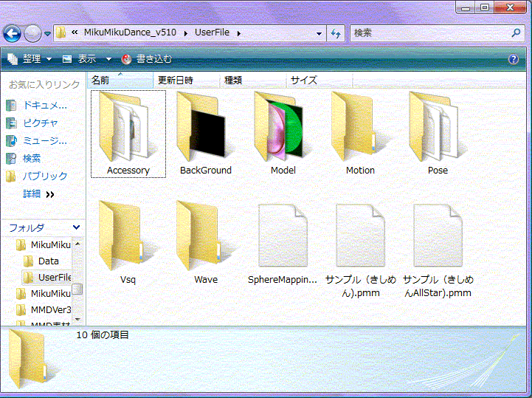Open address bar history dropdown arrow
532x398 pixels.
pos(319,34)
